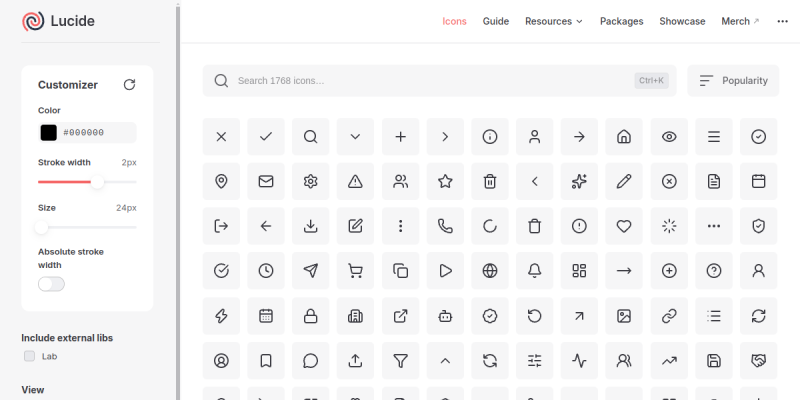Select the floppy disk save icon

click(714, 361)
